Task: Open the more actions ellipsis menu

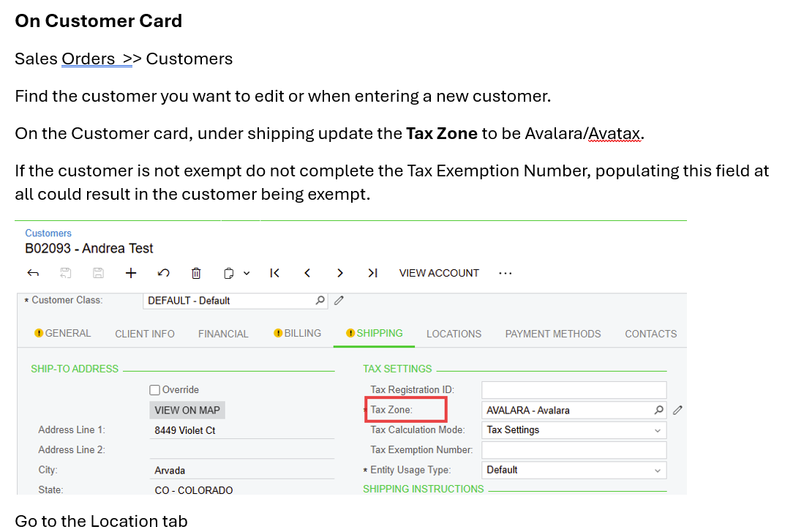Action: tap(505, 274)
